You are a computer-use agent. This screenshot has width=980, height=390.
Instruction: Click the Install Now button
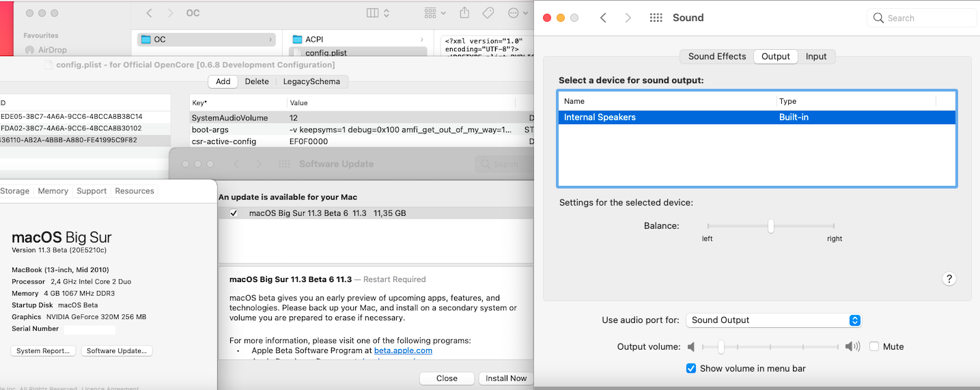tap(506, 378)
